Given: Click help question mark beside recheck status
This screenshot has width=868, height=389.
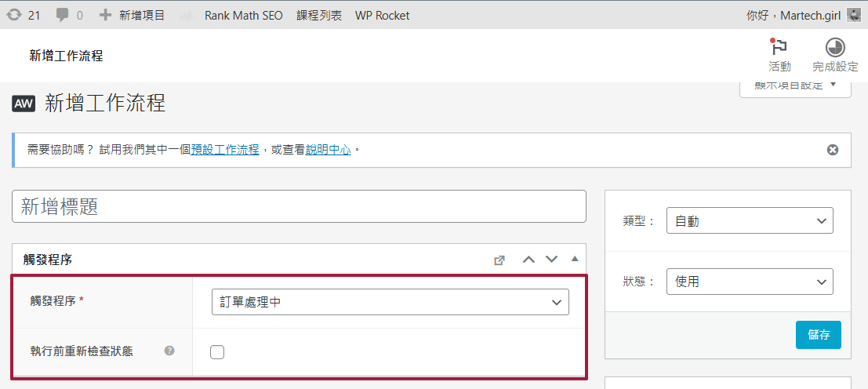Looking at the screenshot, I should pyautogui.click(x=169, y=351).
